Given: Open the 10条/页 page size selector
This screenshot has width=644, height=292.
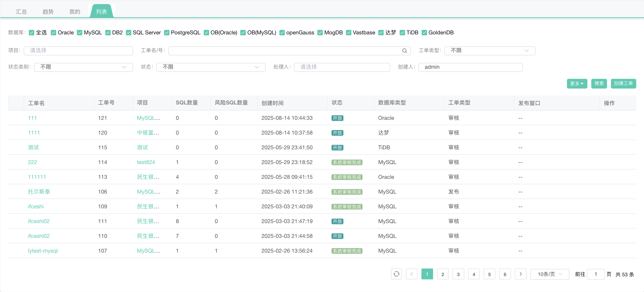Looking at the screenshot, I should click(549, 274).
